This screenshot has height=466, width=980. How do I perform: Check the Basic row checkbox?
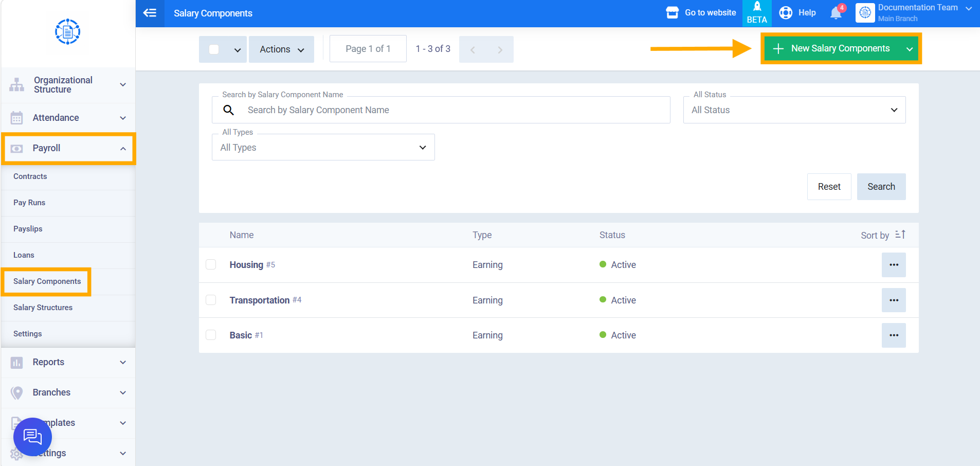click(211, 335)
